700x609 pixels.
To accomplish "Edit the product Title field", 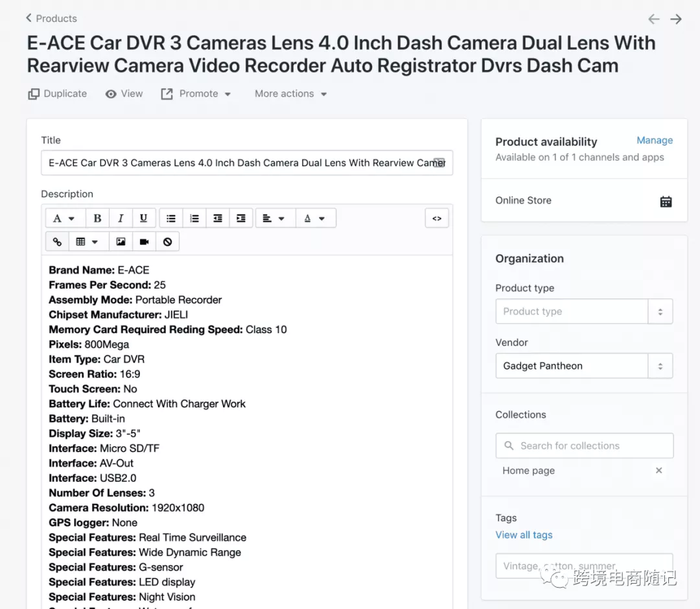I will pyautogui.click(x=247, y=163).
